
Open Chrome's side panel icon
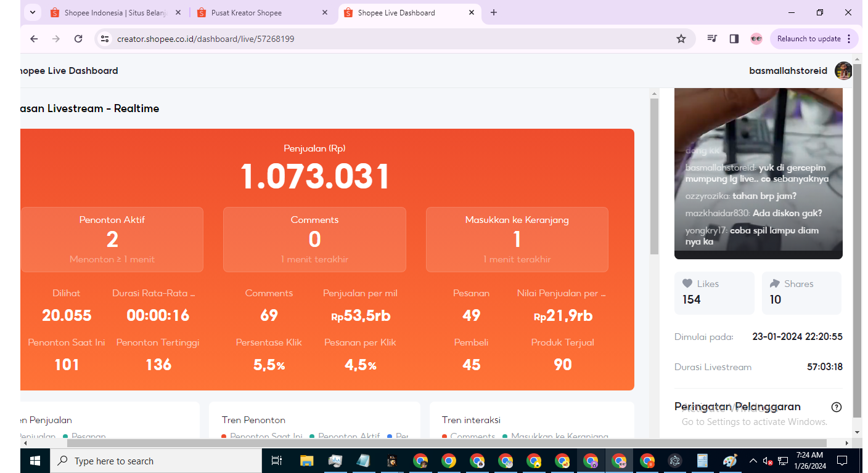(x=734, y=38)
